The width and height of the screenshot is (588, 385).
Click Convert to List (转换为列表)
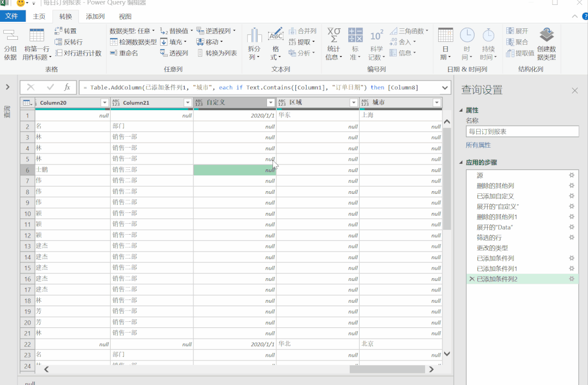217,53
